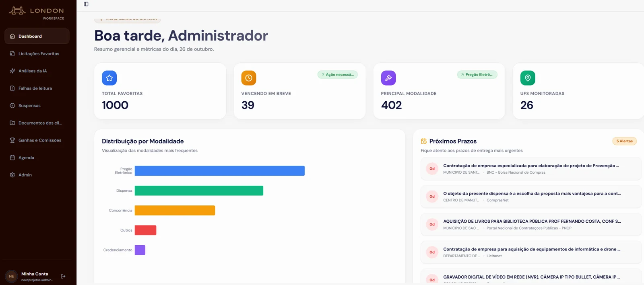Click the Boa tarde, Administrador greeting
The image size is (644, 285).
click(181, 35)
